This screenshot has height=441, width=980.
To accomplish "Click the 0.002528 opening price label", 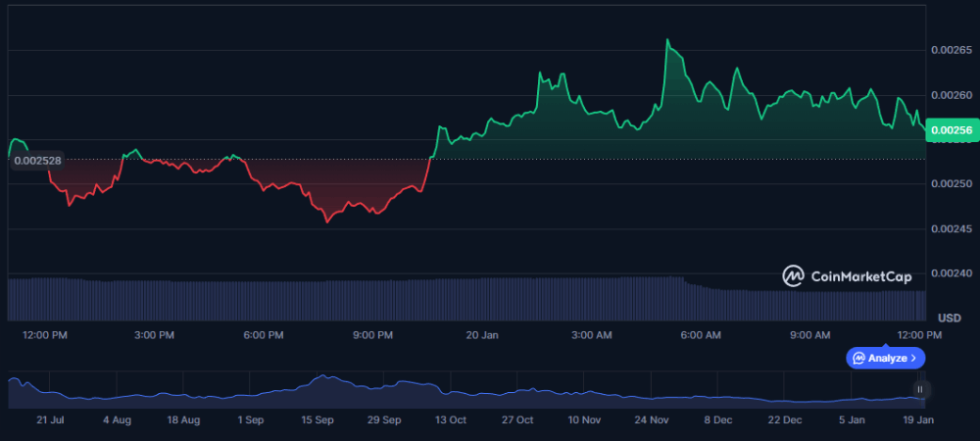I will pos(39,159).
